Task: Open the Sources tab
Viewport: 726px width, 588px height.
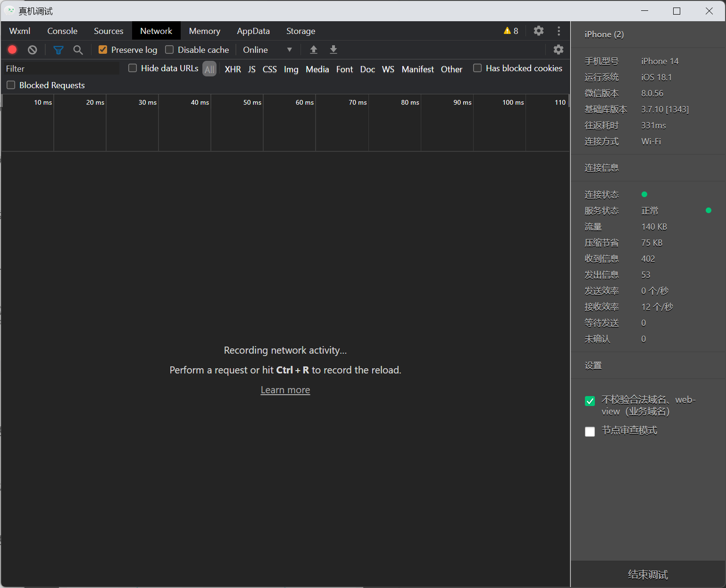Action: click(108, 31)
